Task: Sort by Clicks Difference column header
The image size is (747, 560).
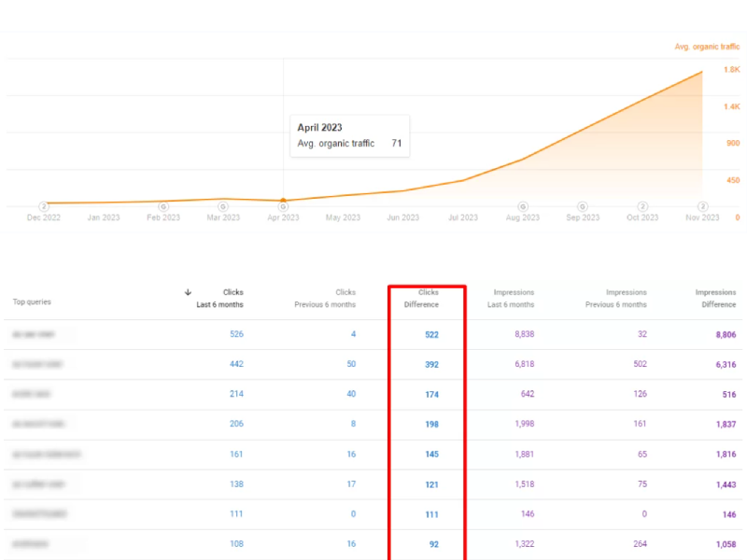Action: 428,299
